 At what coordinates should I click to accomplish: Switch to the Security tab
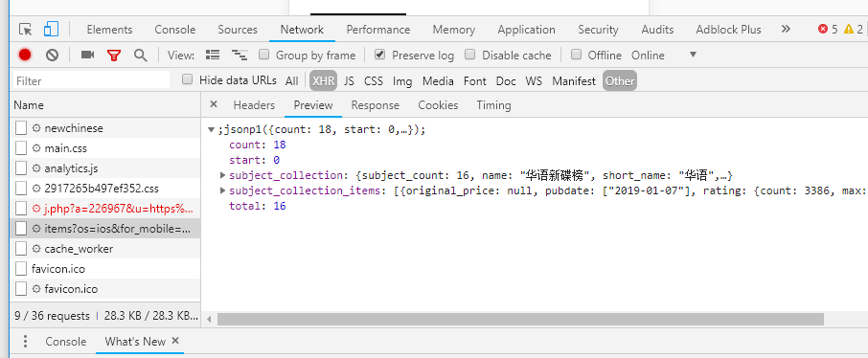[x=598, y=30]
